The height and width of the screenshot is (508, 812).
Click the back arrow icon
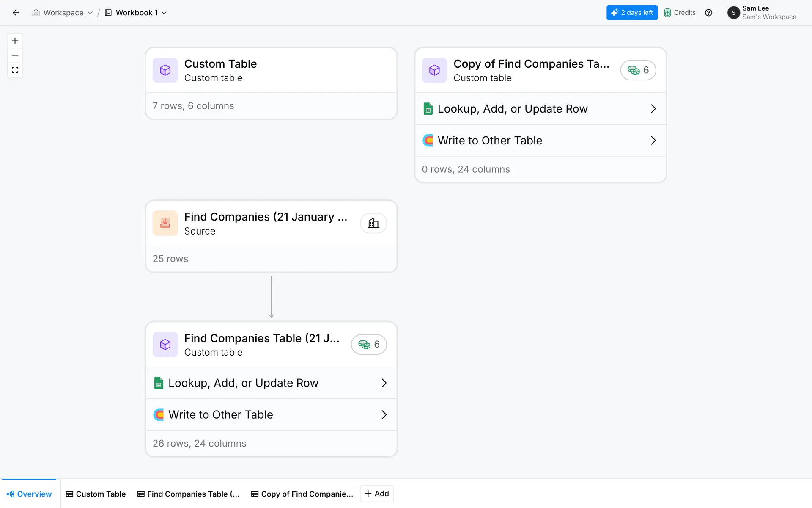(16, 13)
